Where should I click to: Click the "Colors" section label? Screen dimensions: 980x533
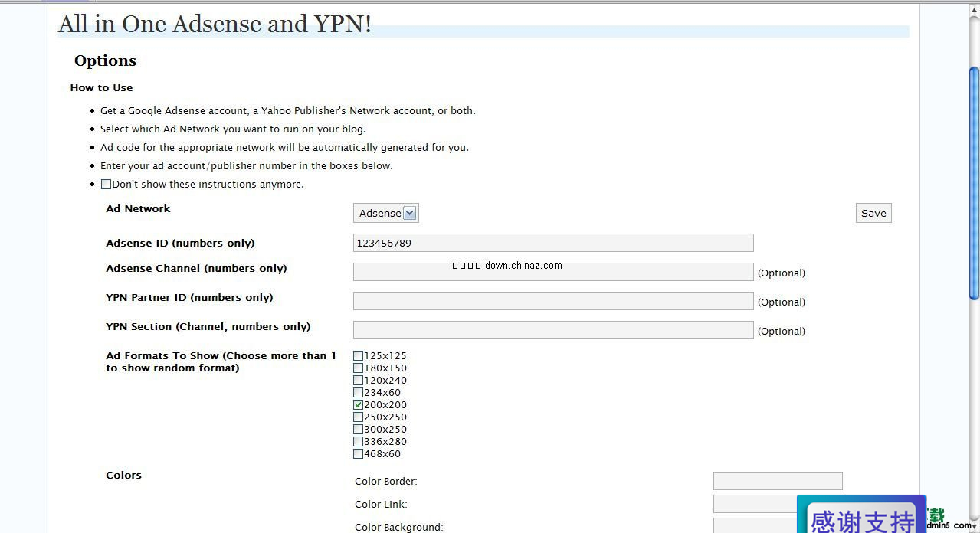pos(123,475)
